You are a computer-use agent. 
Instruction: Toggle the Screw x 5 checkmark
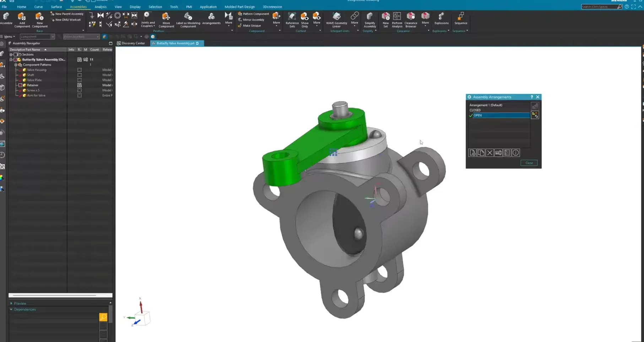(x=20, y=90)
